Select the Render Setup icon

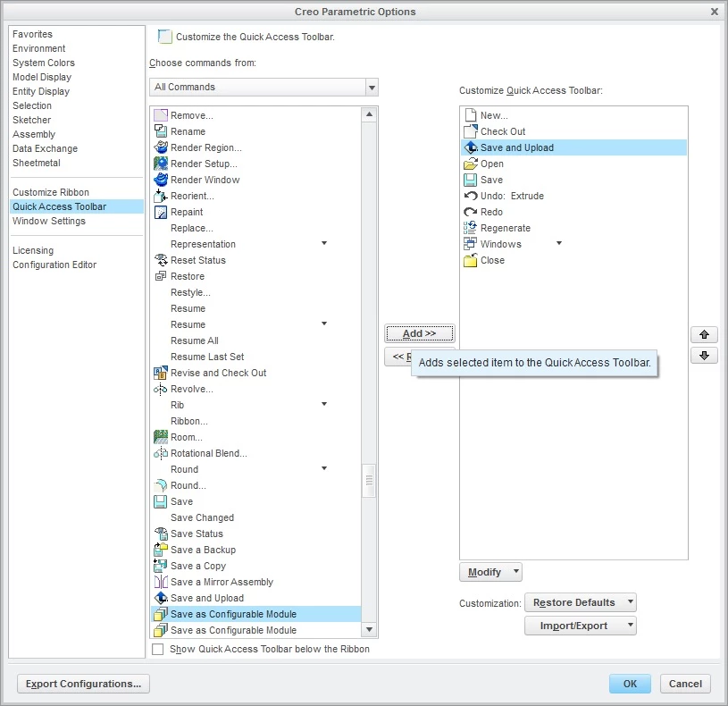click(160, 164)
